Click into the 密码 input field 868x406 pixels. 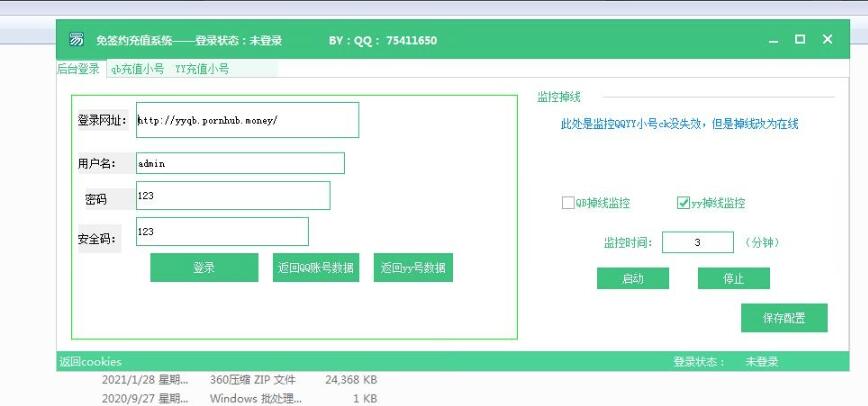pyautogui.click(x=232, y=196)
